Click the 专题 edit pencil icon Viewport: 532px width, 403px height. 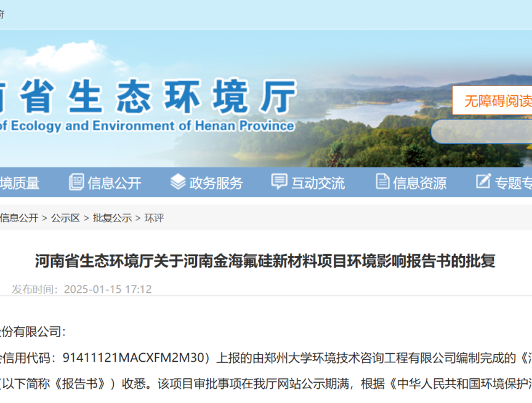pos(483,182)
